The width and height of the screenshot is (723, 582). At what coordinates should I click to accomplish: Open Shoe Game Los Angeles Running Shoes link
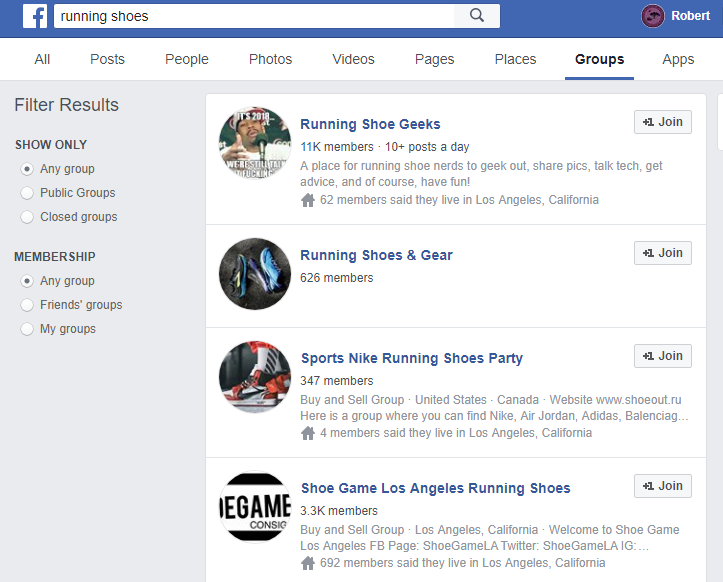(x=436, y=488)
